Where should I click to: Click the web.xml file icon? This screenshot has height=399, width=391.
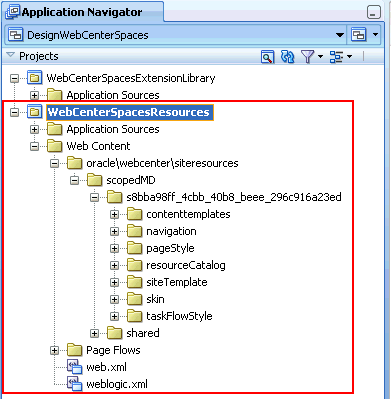[74, 367]
